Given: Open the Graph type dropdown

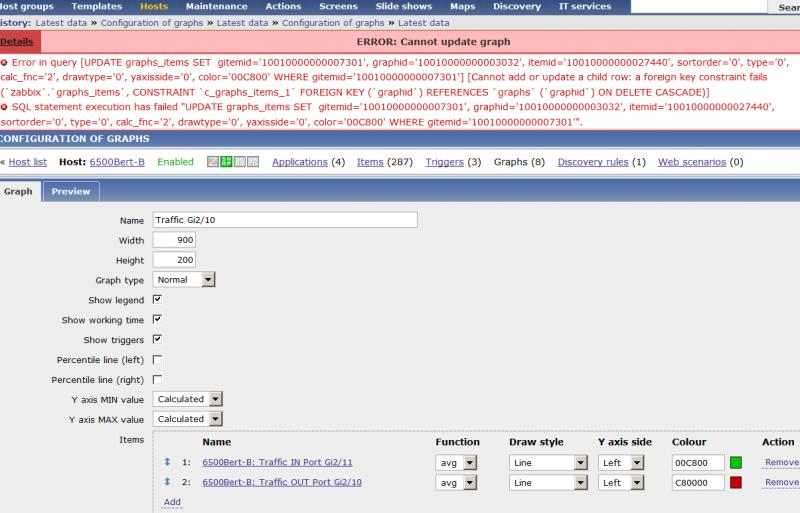Looking at the screenshot, I should coord(184,280).
